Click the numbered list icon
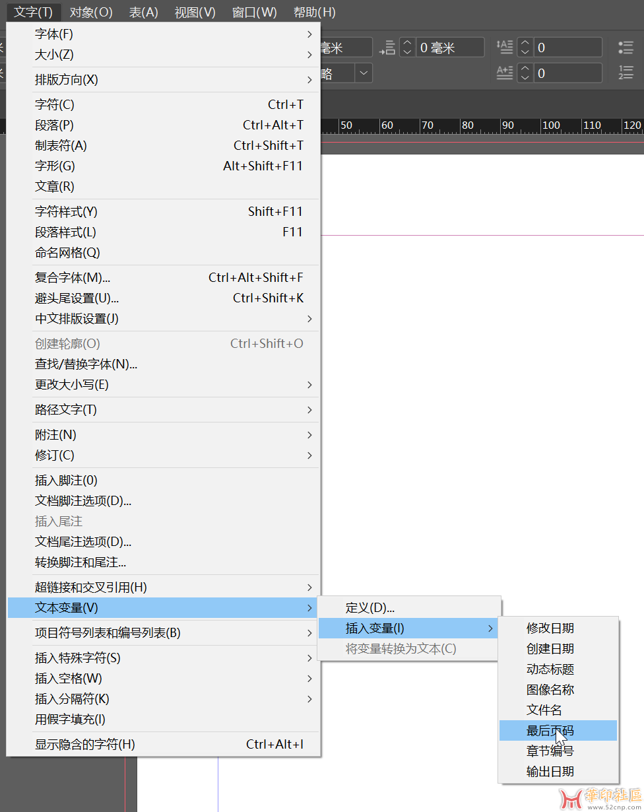Image resolution: width=644 pixels, height=812 pixels. pos(626,73)
